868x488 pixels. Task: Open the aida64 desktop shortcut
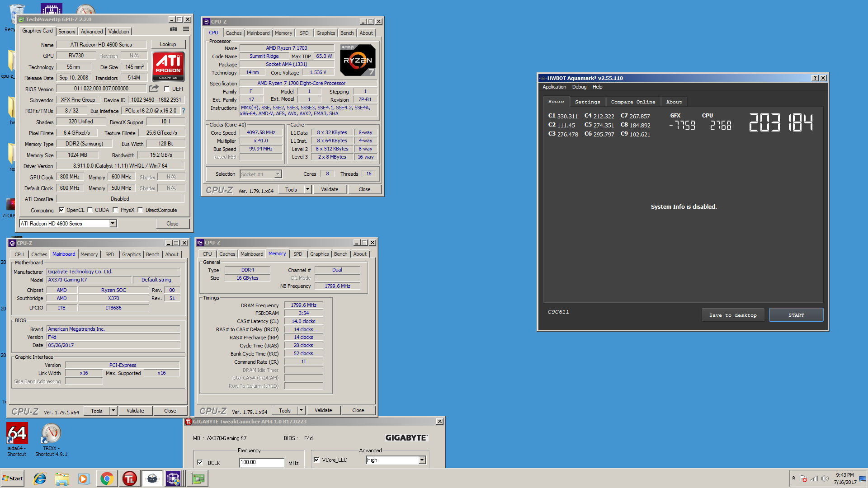[17, 439]
